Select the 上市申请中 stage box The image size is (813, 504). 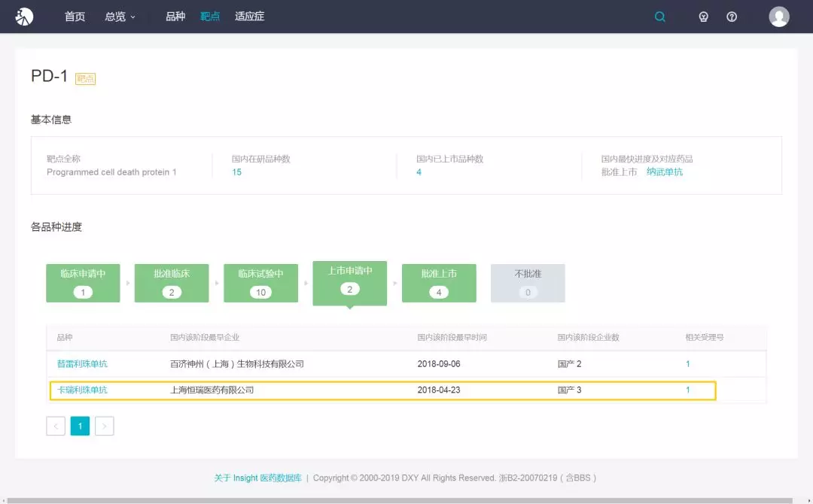(x=349, y=283)
